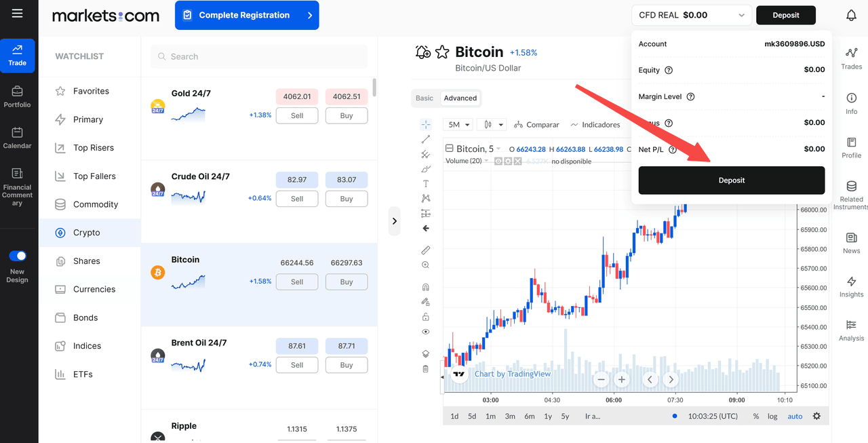Screen dimensions: 868x443
Task: Open Related Instruments side panel
Action: point(852,195)
